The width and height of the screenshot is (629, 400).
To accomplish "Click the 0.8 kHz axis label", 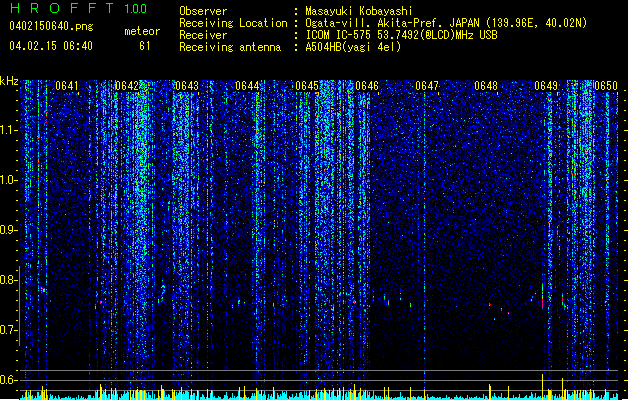I will point(8,280).
